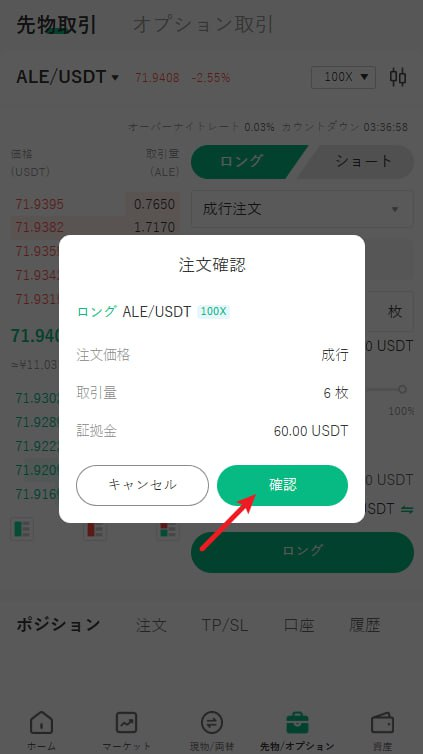423x754 pixels.
Task: Switch to the オプション取引 tab
Action: 202,25
